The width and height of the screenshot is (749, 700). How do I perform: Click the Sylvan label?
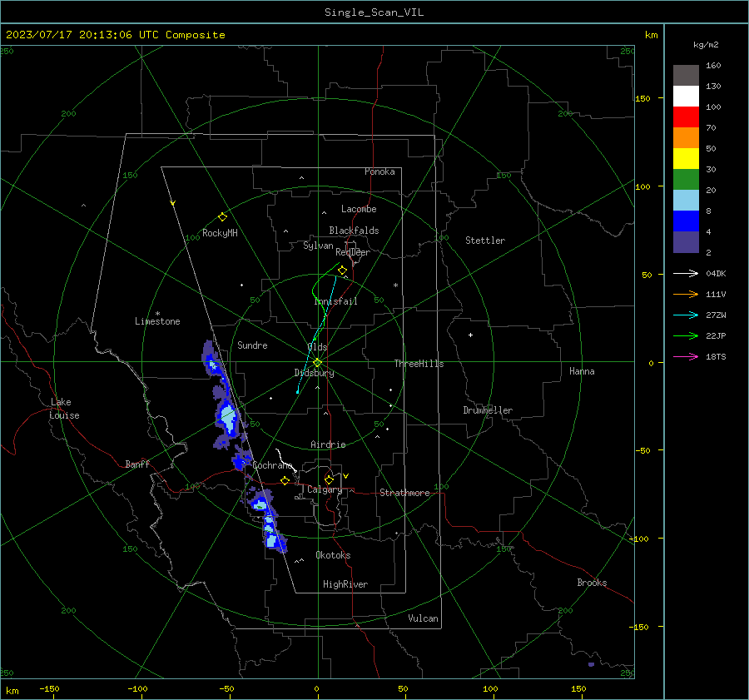pyautogui.click(x=318, y=246)
